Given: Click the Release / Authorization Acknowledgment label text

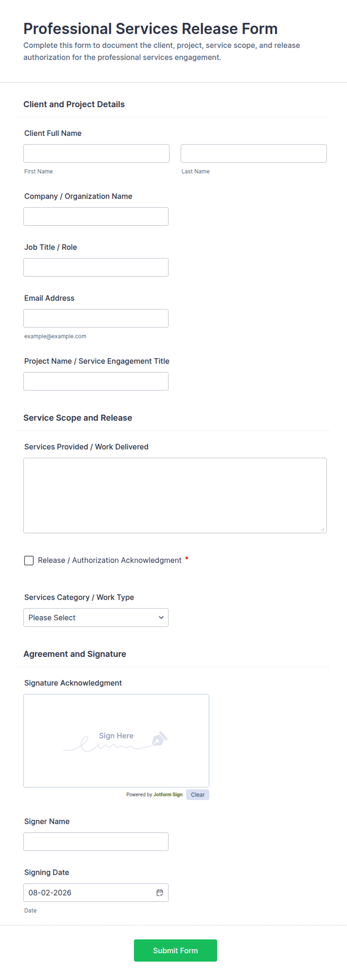Looking at the screenshot, I should (x=109, y=560).
